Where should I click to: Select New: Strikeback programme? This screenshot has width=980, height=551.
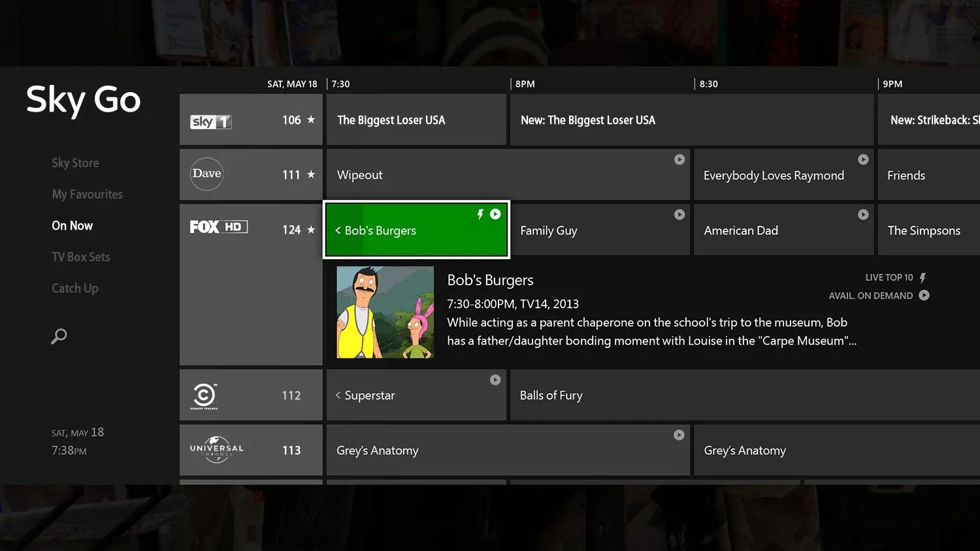[928, 119]
